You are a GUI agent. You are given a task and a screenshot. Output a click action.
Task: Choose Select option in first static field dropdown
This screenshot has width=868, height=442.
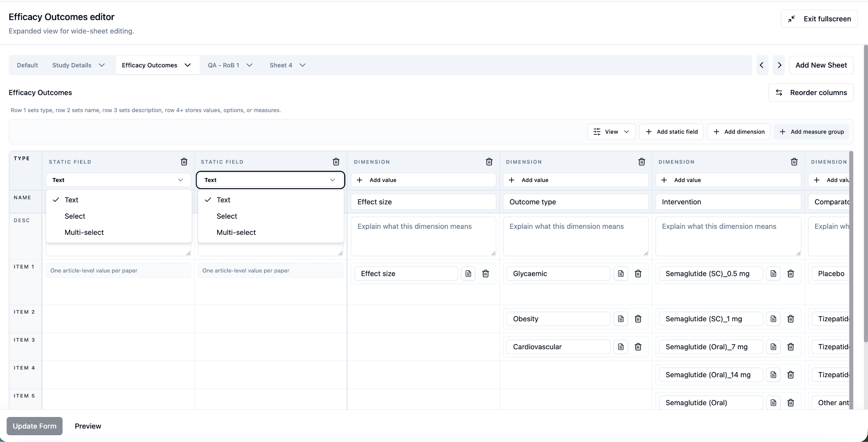pyautogui.click(x=75, y=216)
